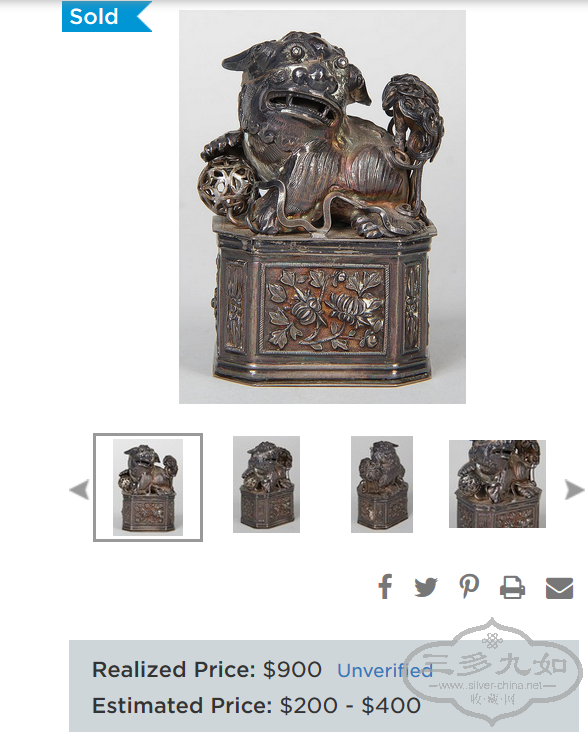Go to previous thumbnails with left arrow
588x732 pixels.
pos(79,490)
